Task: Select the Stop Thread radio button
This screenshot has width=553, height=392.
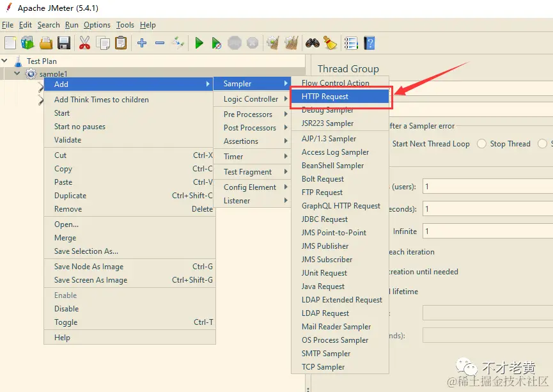Action: 481,144
